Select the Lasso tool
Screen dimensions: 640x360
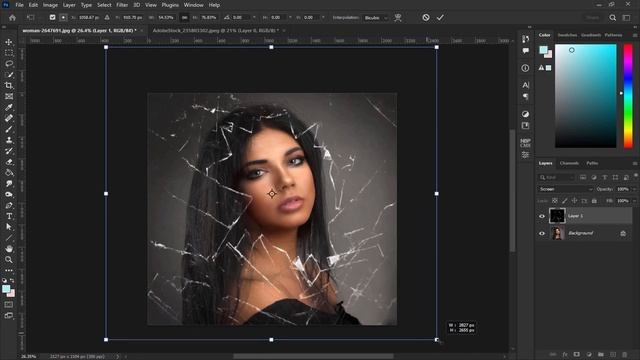click(x=9, y=64)
